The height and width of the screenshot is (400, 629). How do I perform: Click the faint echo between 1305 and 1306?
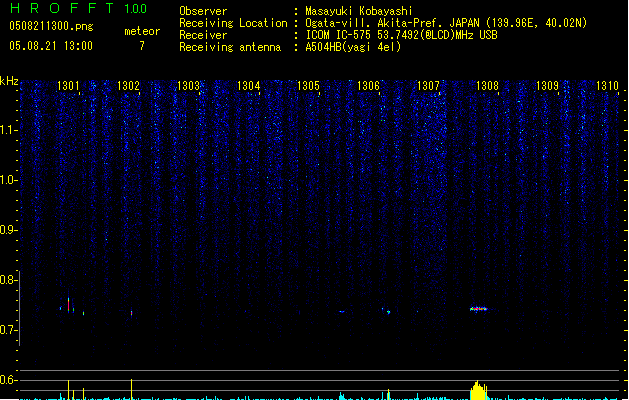(341, 311)
